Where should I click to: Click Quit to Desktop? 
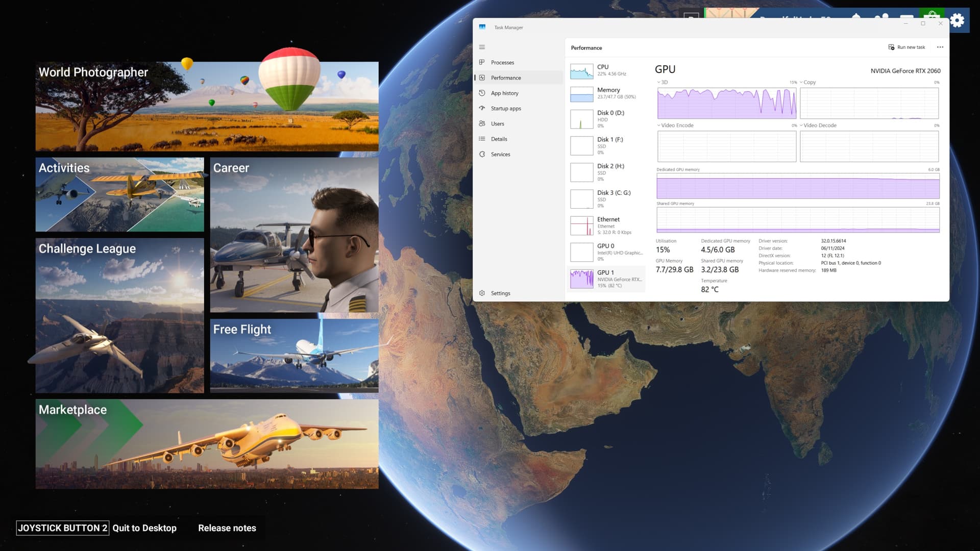pyautogui.click(x=144, y=528)
